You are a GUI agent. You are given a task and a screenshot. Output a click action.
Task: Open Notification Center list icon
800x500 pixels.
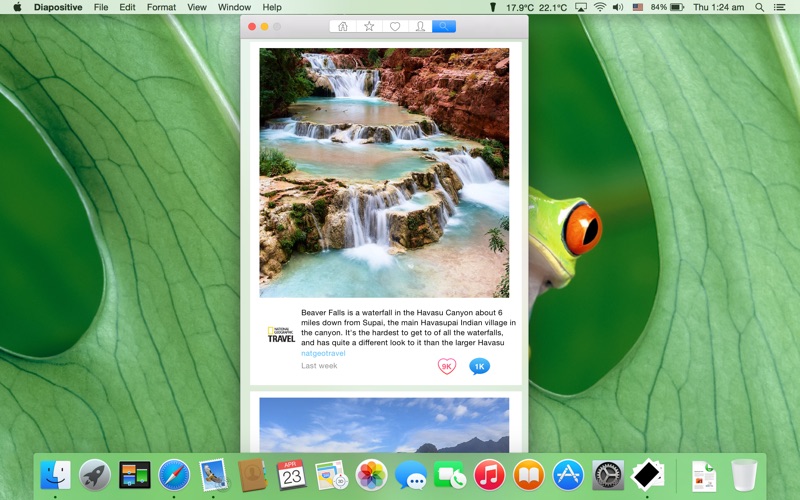[x=780, y=7]
